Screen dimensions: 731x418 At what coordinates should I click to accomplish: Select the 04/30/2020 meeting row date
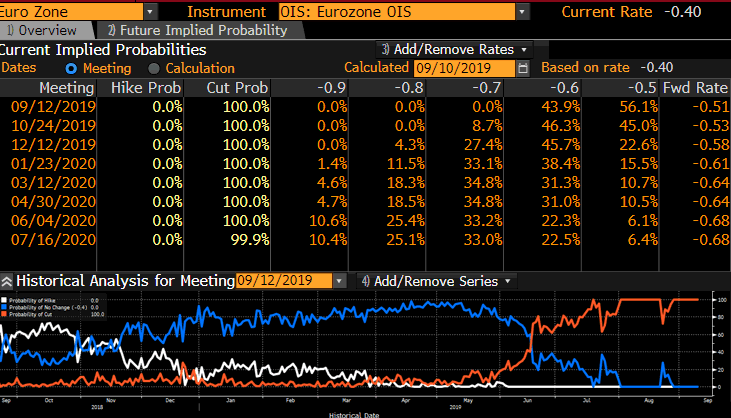pos(53,202)
